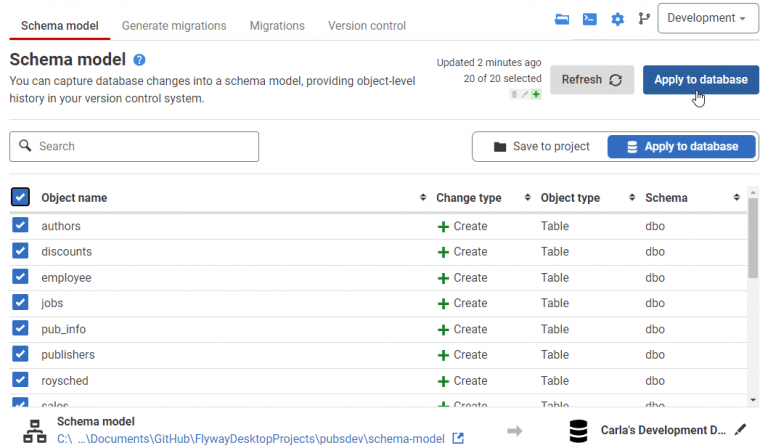Viewport: 768px width, 448px height.
Task: Click the Schema model help icon
Action: coord(140,60)
